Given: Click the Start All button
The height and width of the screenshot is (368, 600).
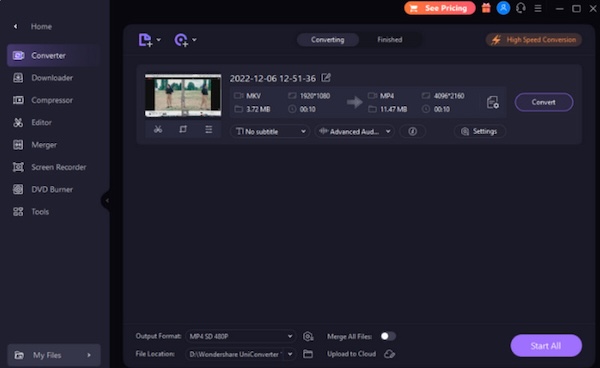Looking at the screenshot, I should pyautogui.click(x=546, y=346).
